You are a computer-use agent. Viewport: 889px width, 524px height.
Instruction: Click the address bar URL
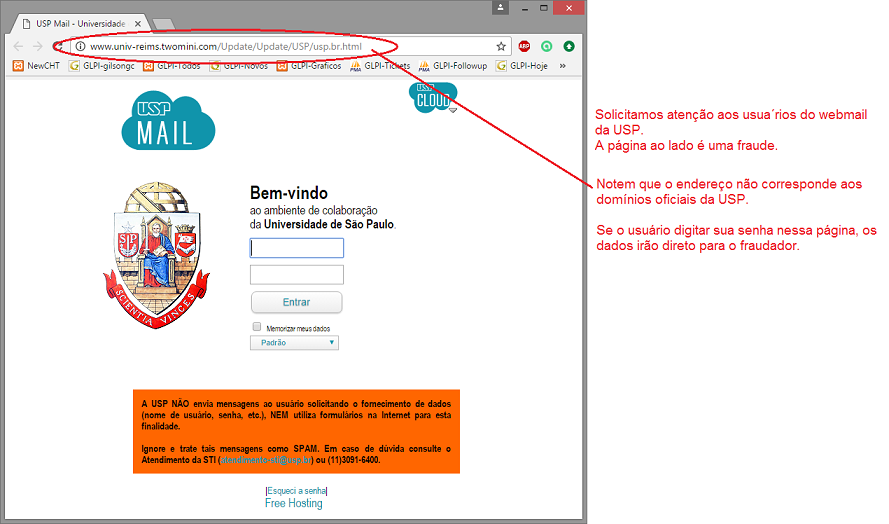pyautogui.click(x=226, y=47)
